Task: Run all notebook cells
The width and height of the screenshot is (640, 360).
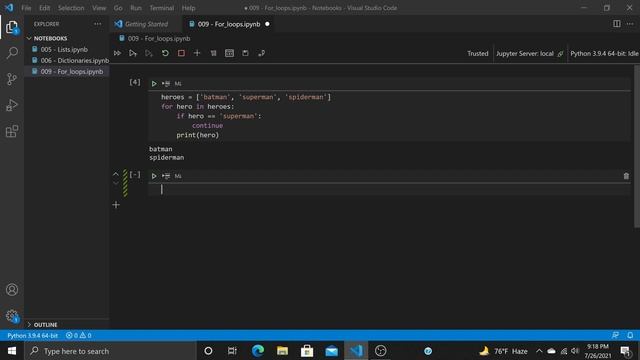Action: pos(118,53)
